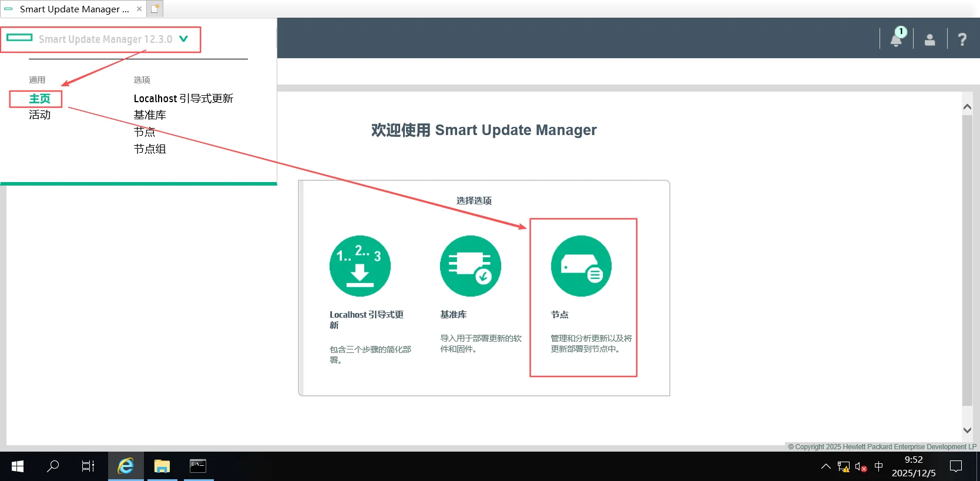This screenshot has height=481, width=980.
Task: Click '管理和分析更新以及将更新部署到节点中。' description
Action: pyautogui.click(x=591, y=344)
